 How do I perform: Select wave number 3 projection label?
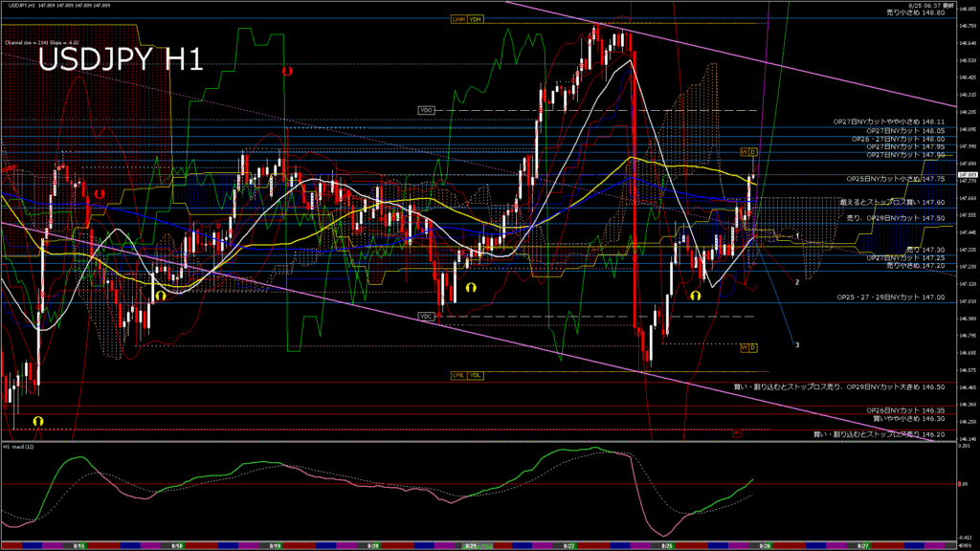[798, 344]
